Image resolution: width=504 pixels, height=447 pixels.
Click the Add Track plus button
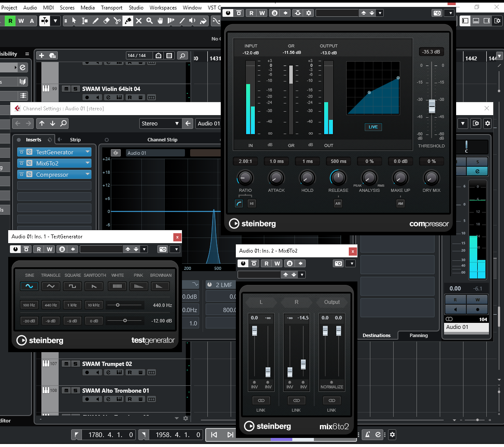(41, 56)
